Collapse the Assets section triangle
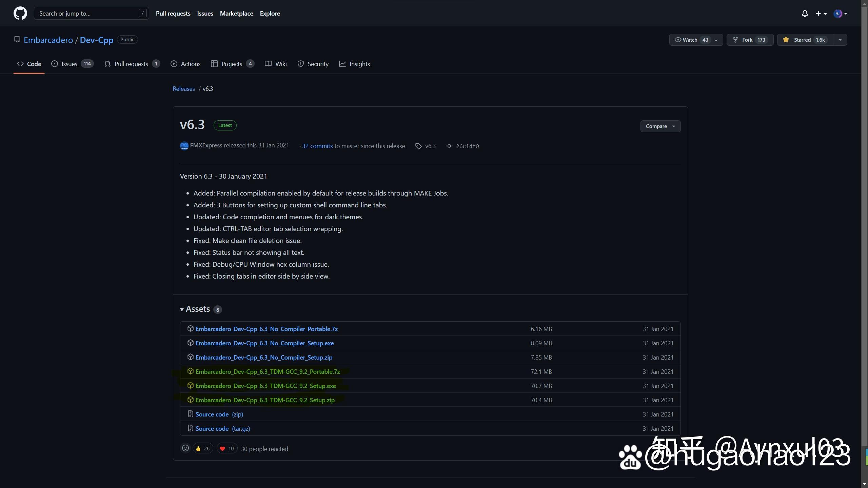This screenshot has width=868, height=488. 182,309
